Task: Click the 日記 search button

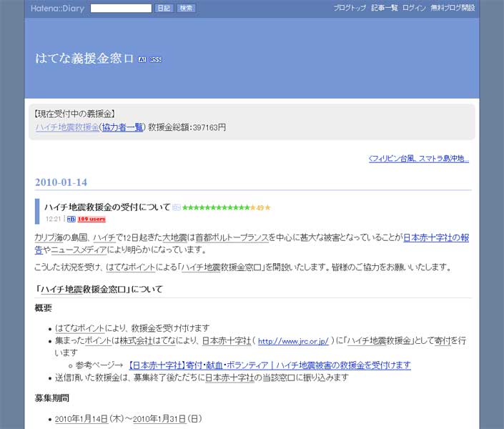Action: pos(164,9)
